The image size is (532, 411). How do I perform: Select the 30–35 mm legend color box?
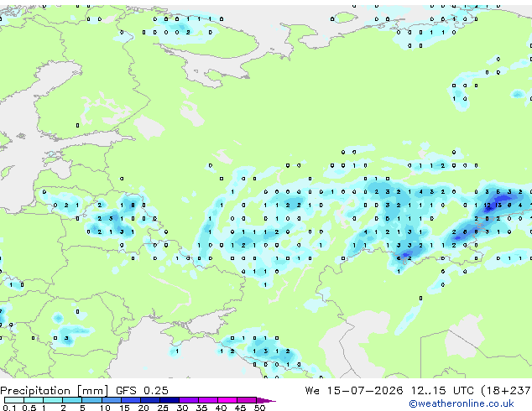pyautogui.click(x=189, y=400)
